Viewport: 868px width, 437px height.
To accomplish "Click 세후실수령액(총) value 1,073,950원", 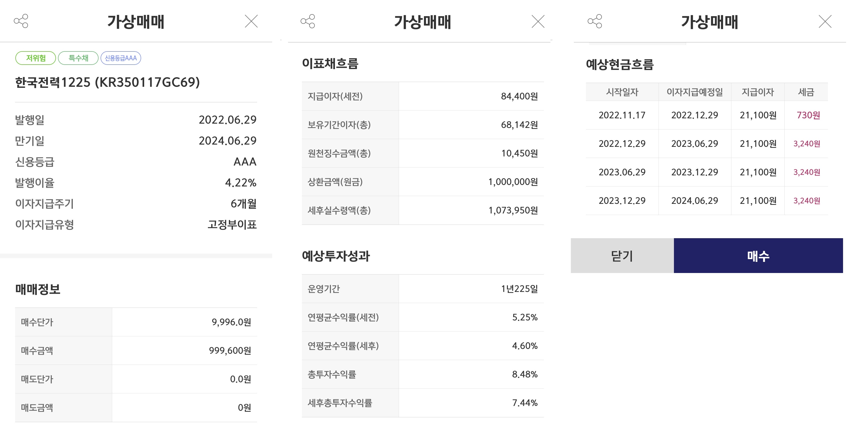I will (x=513, y=210).
